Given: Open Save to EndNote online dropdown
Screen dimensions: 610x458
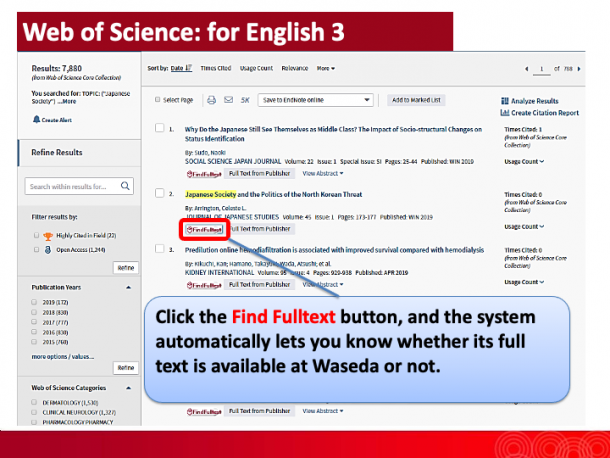Looking at the screenshot, I should [316, 100].
